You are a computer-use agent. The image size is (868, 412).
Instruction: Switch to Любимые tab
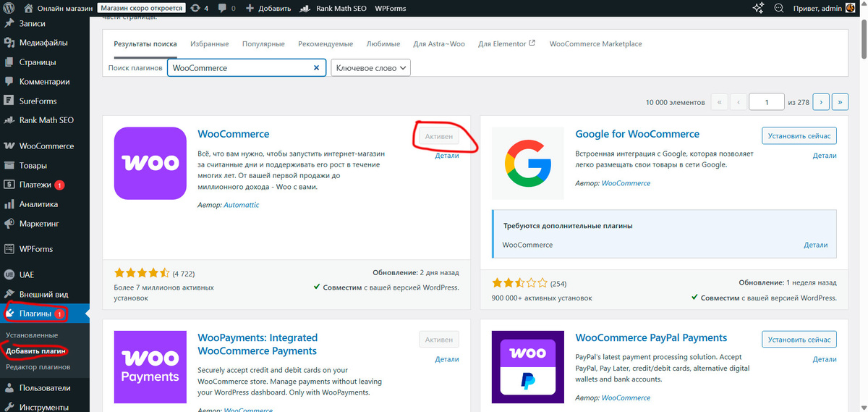[383, 44]
